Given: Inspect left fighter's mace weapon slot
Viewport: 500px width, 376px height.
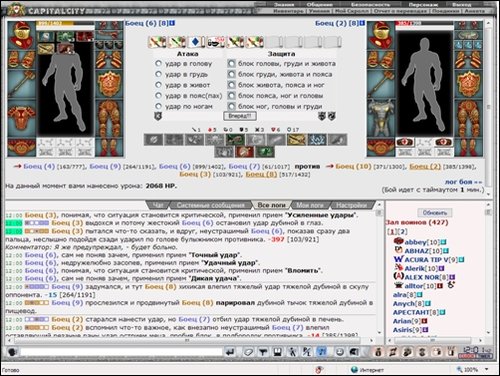Looking at the screenshot, I should point(21,83).
